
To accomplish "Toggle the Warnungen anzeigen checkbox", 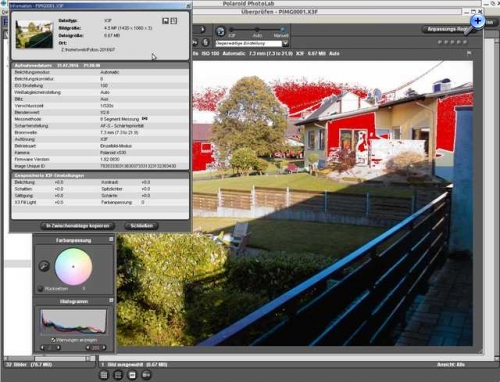I will (53, 340).
